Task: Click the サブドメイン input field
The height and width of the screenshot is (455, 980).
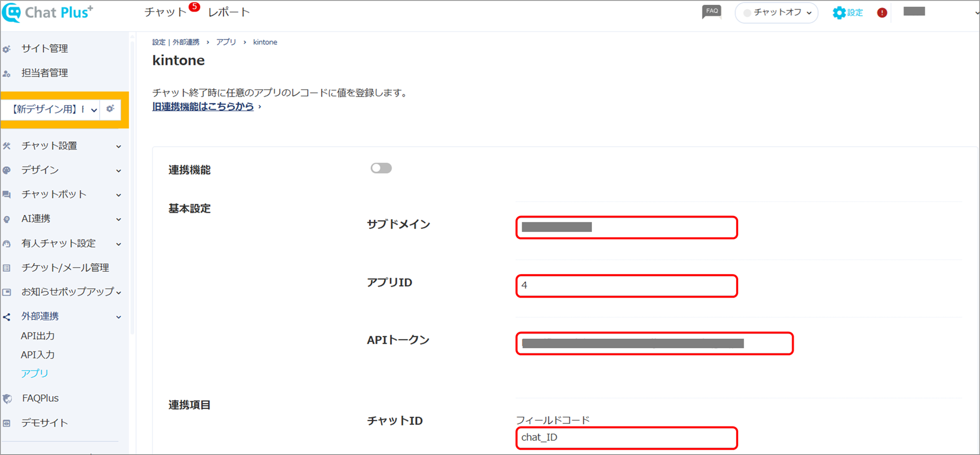Action: coord(627,227)
